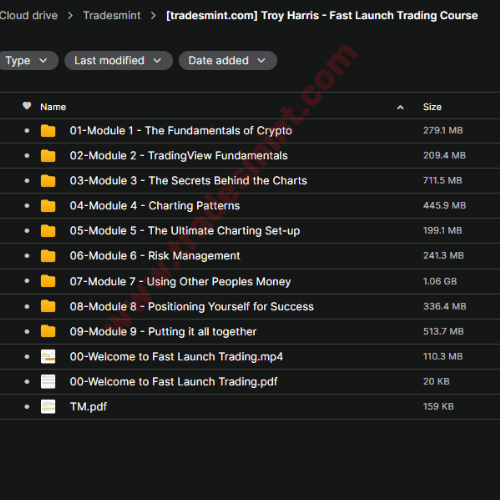500x500 pixels.
Task: Sort list by Size column header
Action: [x=432, y=107]
